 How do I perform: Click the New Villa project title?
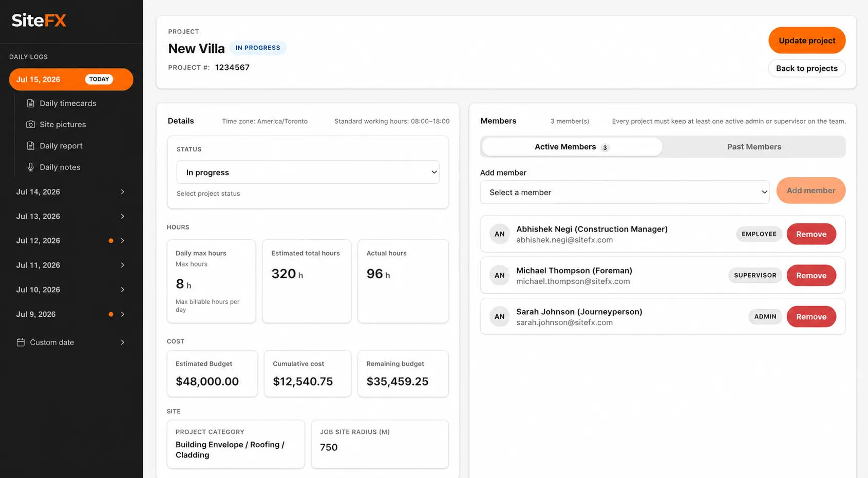(196, 48)
